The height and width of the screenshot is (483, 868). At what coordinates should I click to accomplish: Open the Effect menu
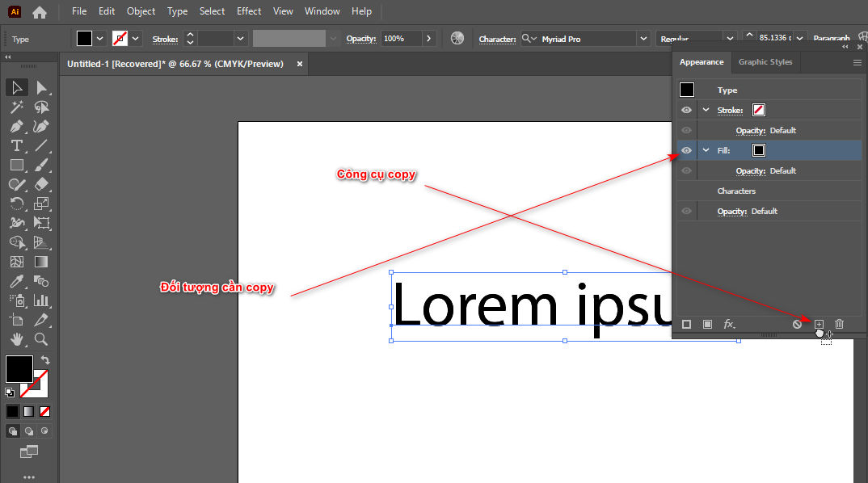pyautogui.click(x=249, y=11)
